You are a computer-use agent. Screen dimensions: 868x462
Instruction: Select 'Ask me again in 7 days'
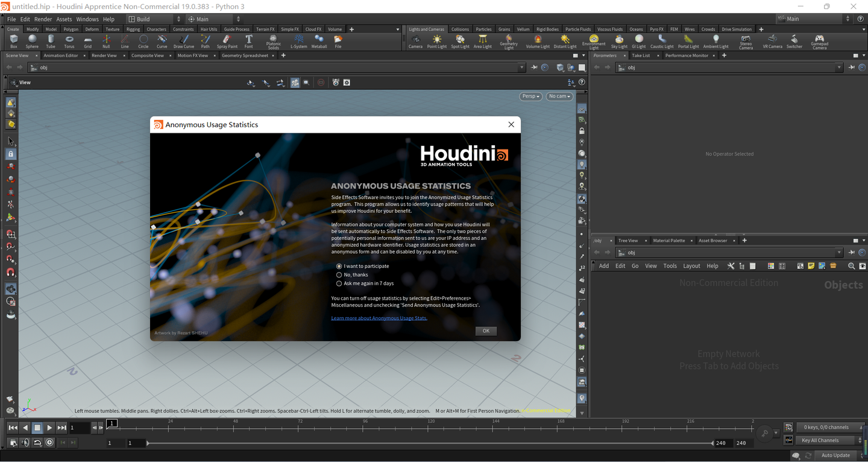coord(339,283)
